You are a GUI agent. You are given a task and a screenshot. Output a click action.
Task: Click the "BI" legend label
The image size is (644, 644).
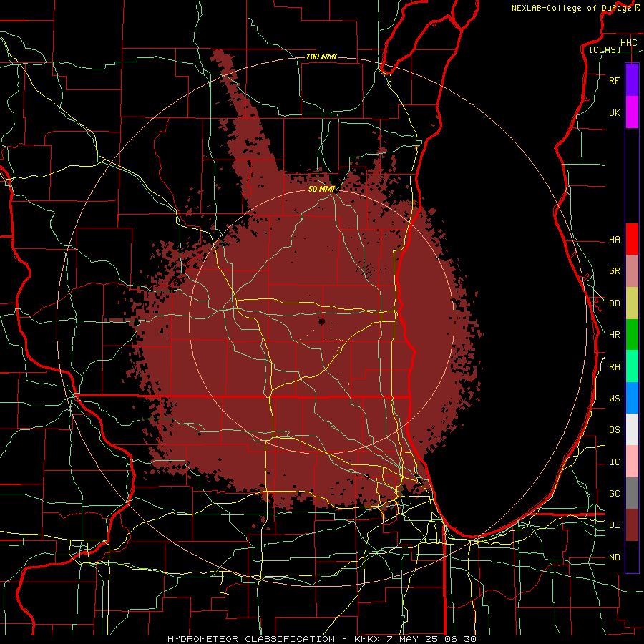click(614, 525)
